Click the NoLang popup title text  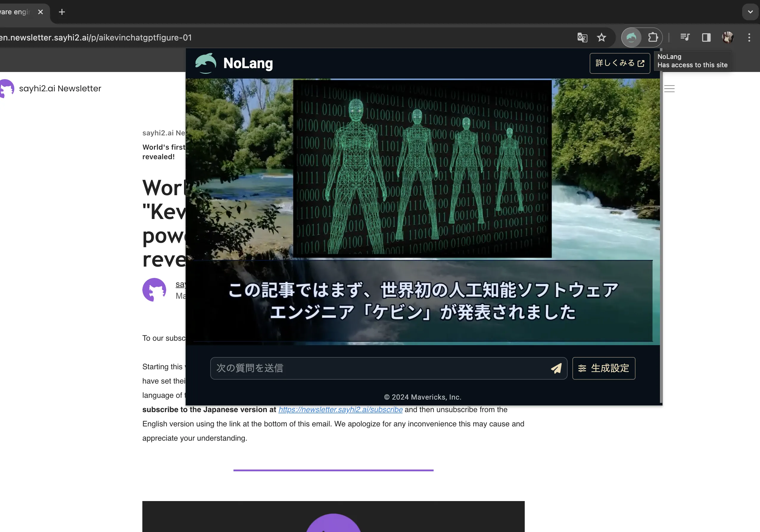pyautogui.click(x=248, y=63)
